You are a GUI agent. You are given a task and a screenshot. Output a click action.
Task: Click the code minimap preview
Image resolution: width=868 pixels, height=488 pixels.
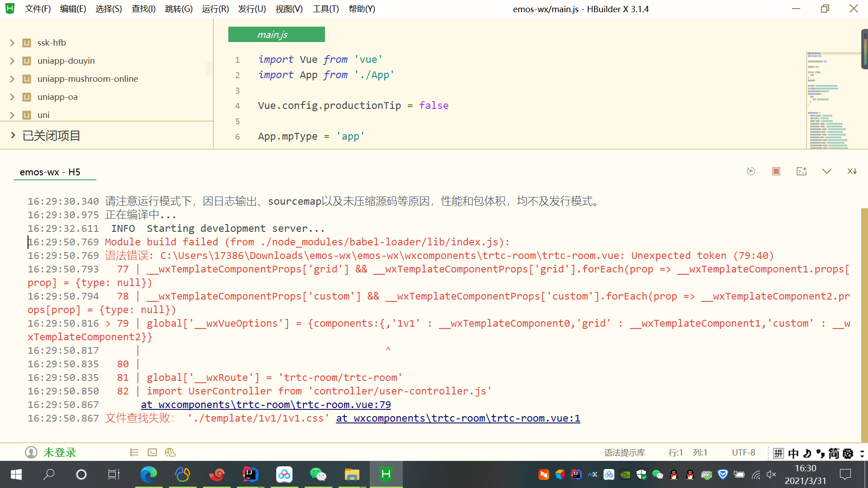click(833, 100)
